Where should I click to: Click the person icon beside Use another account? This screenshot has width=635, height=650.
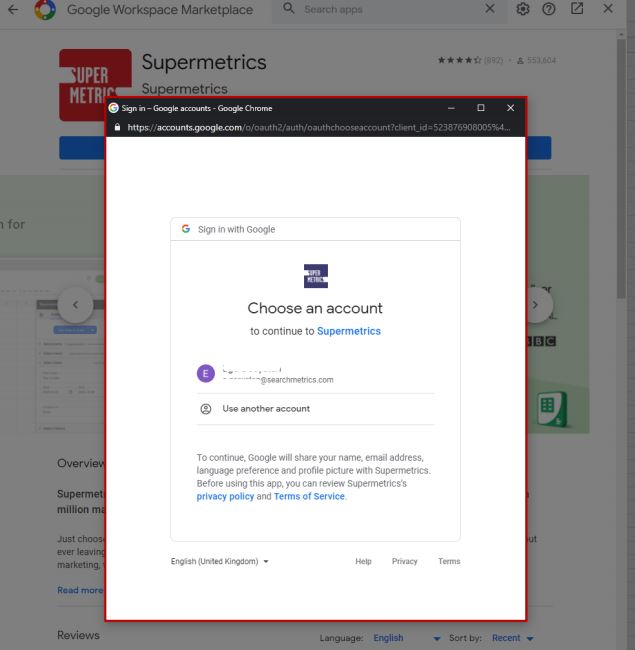click(x=206, y=409)
